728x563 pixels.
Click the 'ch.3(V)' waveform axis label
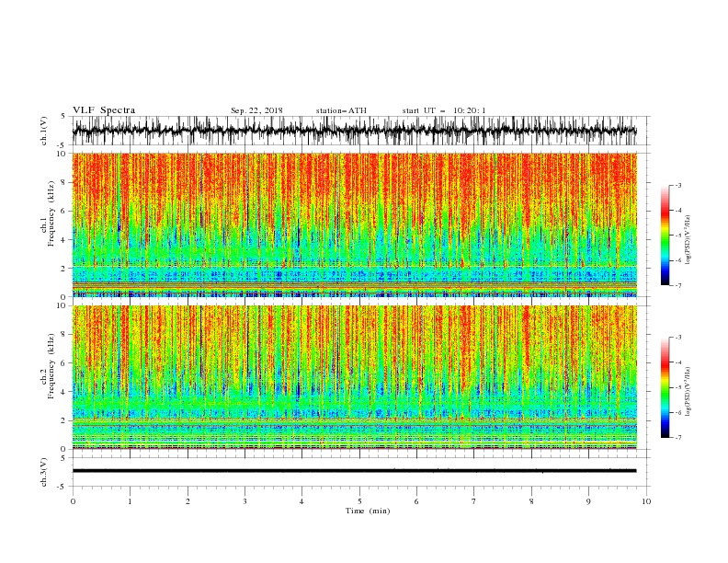coord(44,472)
